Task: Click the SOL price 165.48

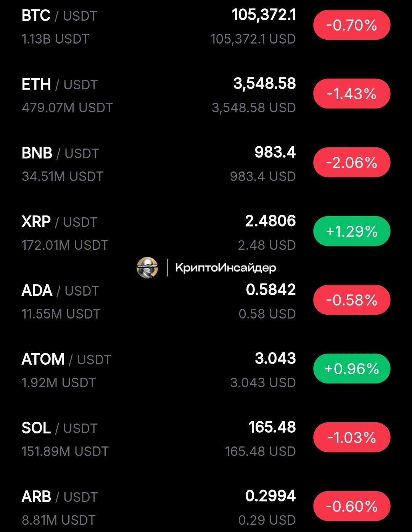Action: click(272, 427)
